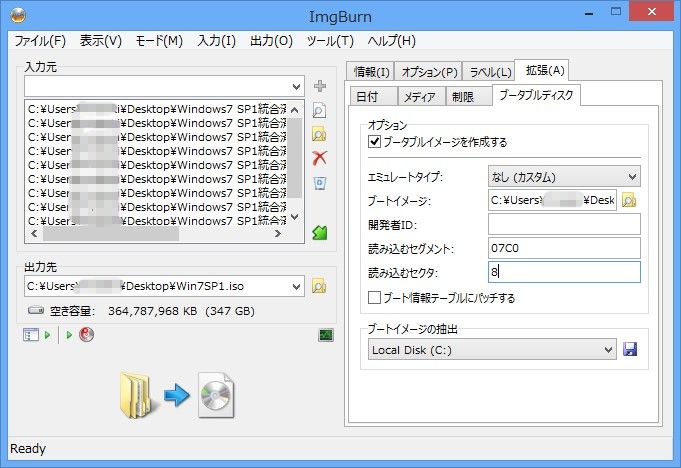Open the 入力元 source dropdown

pos(296,86)
